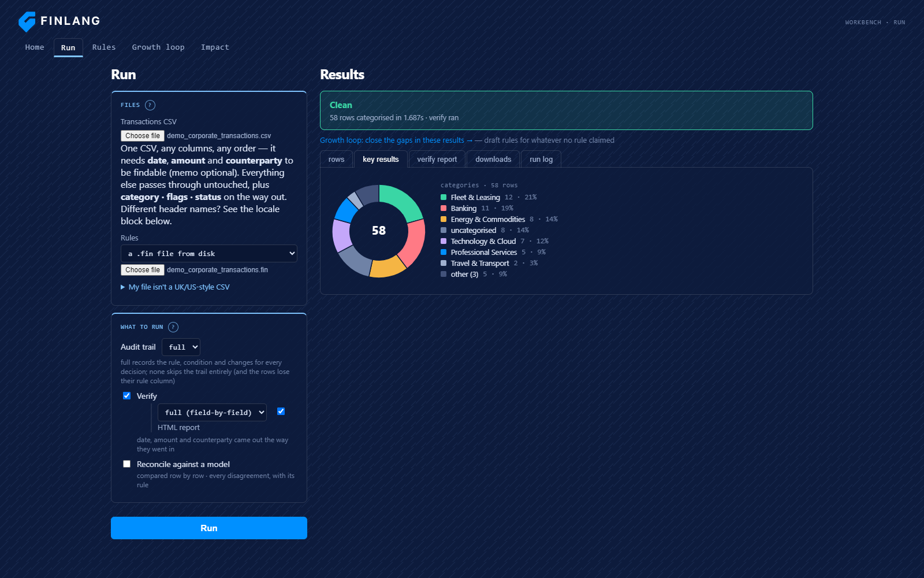Screen dimensions: 924x578
Task: Click the green donut chart segment
Action: [403, 201]
